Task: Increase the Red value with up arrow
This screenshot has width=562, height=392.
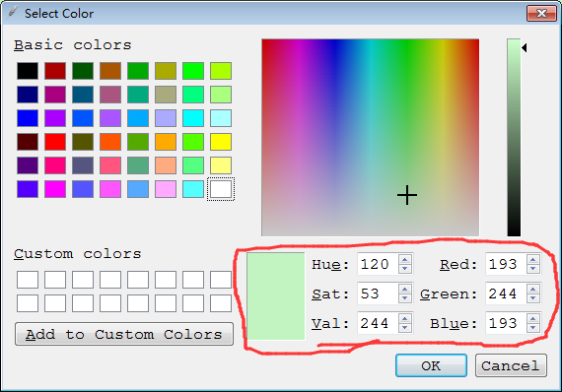Action: click(533, 260)
